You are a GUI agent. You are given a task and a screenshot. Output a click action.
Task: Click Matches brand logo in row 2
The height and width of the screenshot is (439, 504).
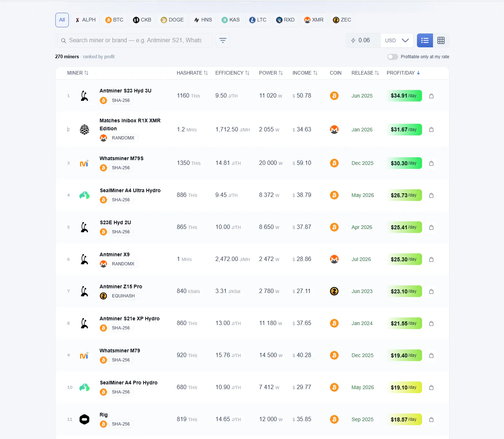tap(84, 130)
